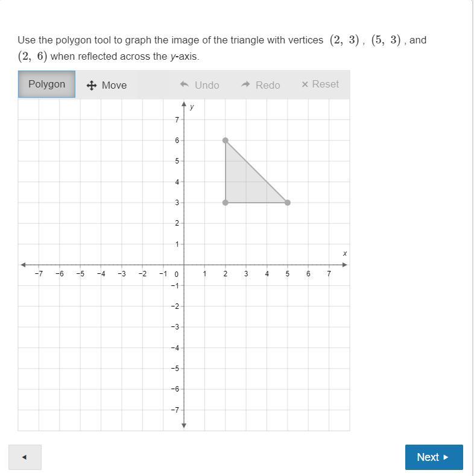Click the Redo arrow button

261,85
